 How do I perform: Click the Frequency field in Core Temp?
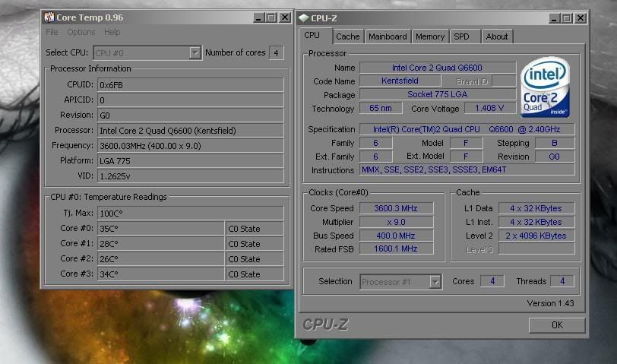pos(190,145)
